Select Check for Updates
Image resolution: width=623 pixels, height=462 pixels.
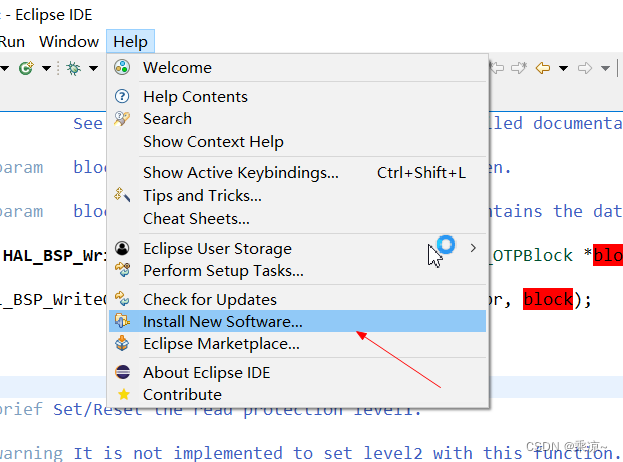[x=297, y=300]
